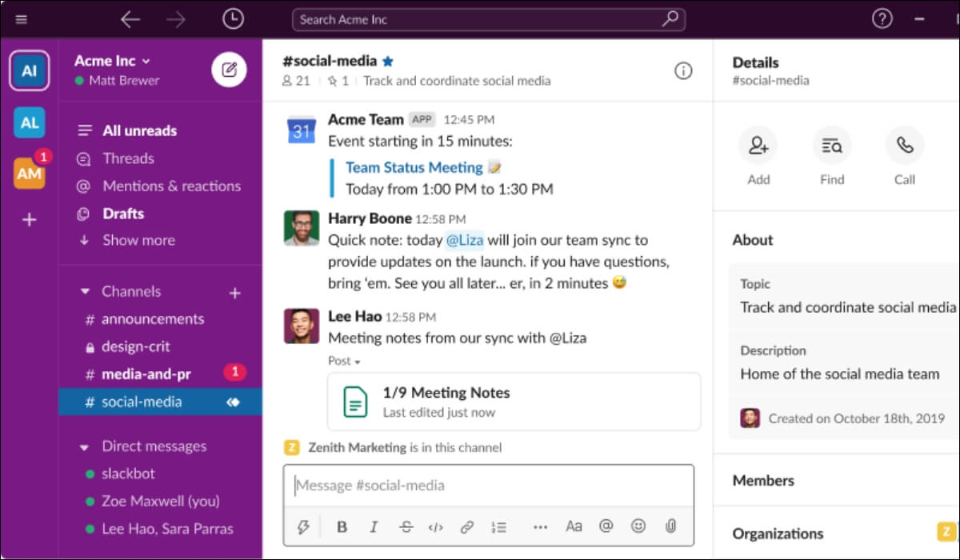Open more formatting options ellipsis

point(540,526)
